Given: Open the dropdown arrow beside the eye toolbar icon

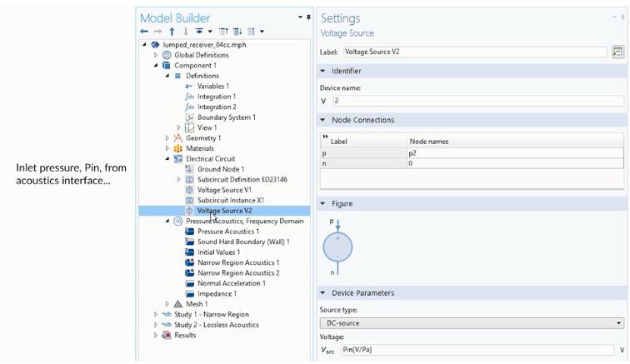Looking at the screenshot, I should coord(210,32).
